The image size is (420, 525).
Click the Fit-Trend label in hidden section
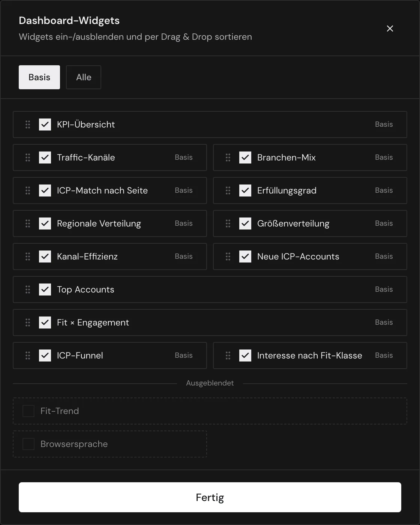[60, 411]
